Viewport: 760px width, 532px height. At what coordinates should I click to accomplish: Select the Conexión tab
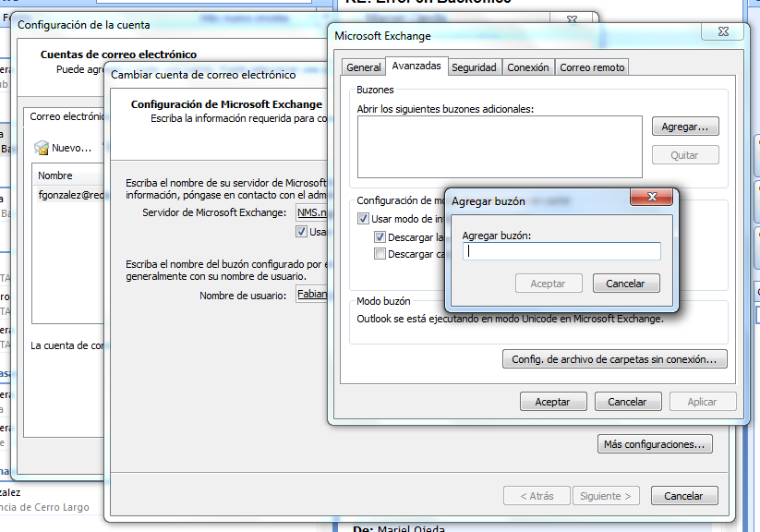tap(528, 67)
